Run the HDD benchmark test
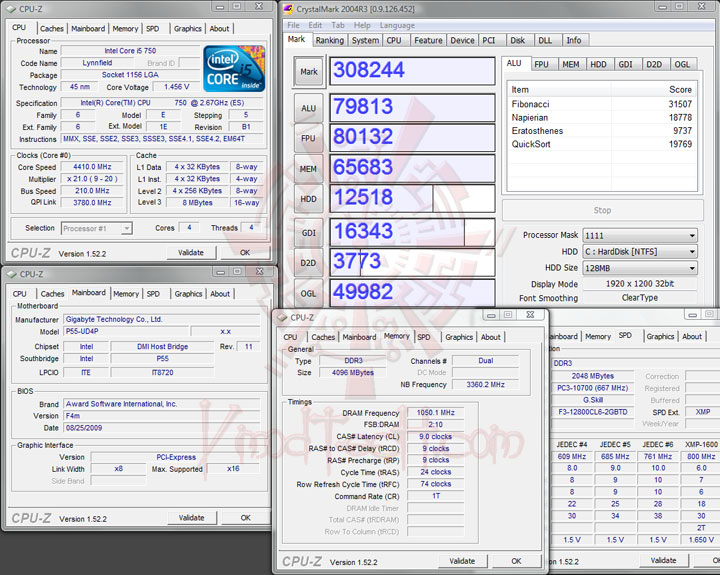Image resolution: width=720 pixels, height=575 pixels. pyautogui.click(x=309, y=199)
